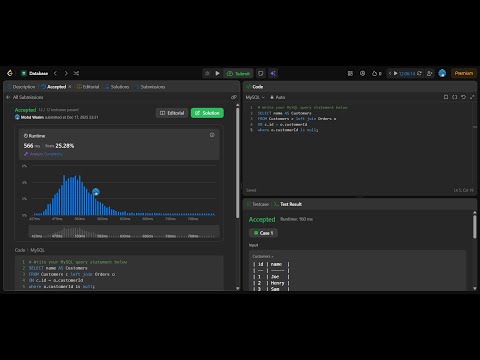Image resolution: width=480 pixels, height=360 pixels.
Task: Open the submitter's profile name
Action: tap(32, 117)
